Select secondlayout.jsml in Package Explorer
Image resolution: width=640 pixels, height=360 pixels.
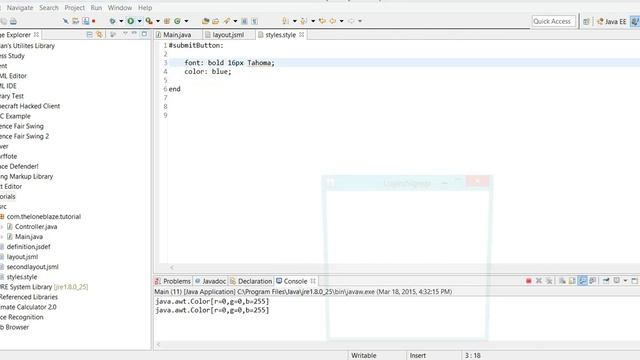coord(33,267)
